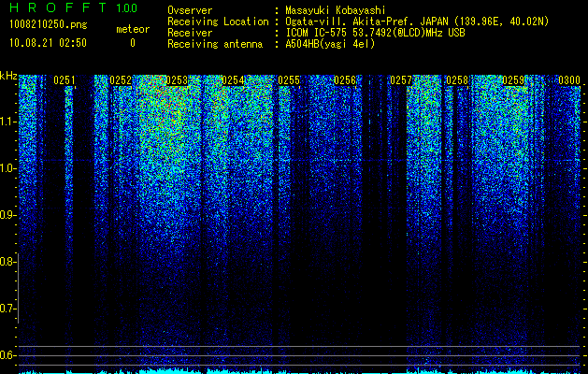Select the 0251 time marker

[x=65, y=80]
